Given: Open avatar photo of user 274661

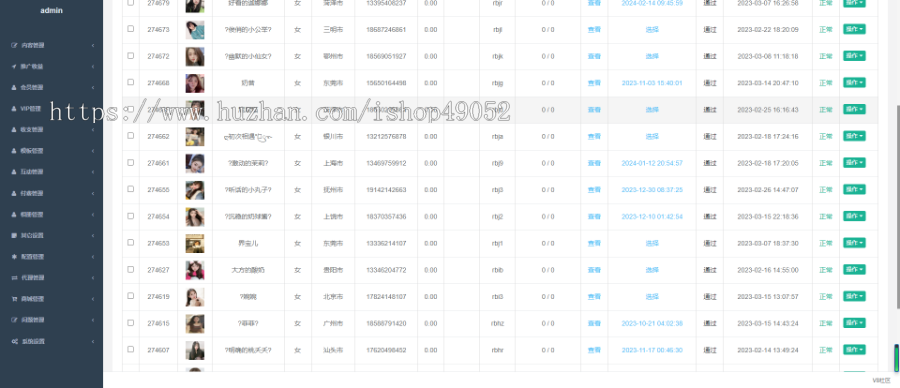Looking at the screenshot, I should pos(195,164).
